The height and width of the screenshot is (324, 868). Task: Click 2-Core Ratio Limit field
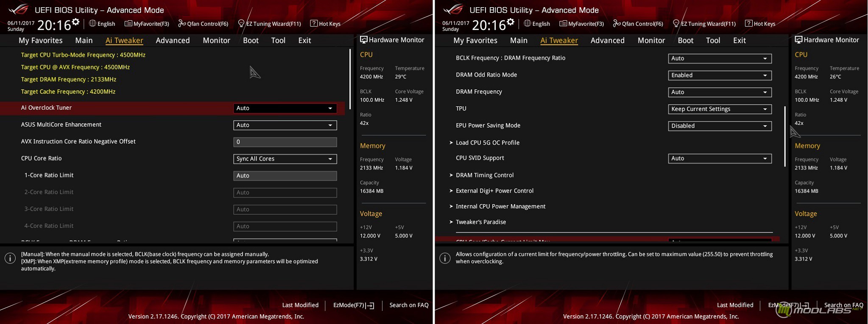285,193
